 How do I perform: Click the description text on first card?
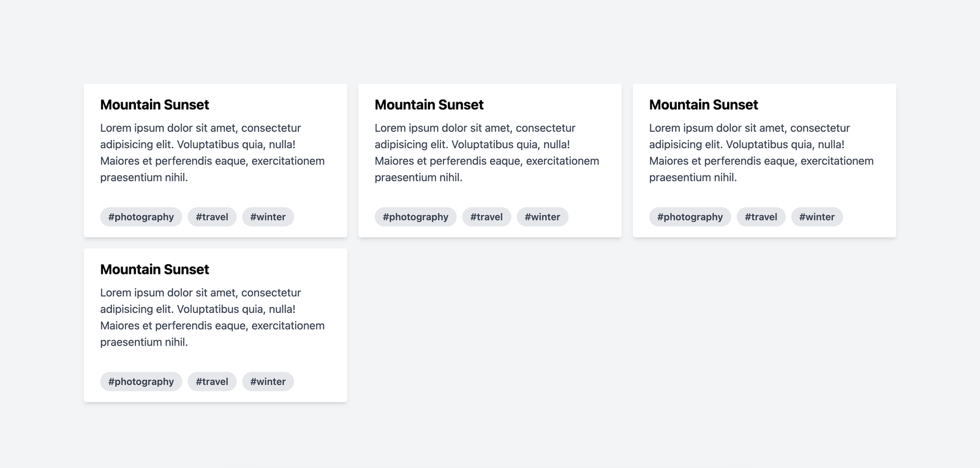pyautogui.click(x=212, y=153)
